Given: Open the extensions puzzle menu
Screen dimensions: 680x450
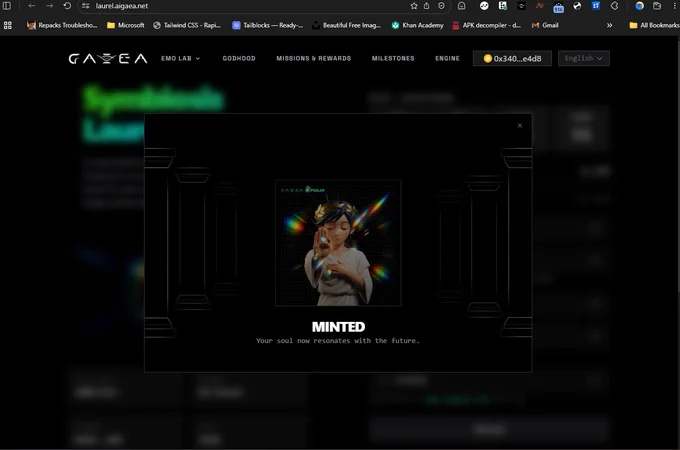Looking at the screenshot, I should [615, 6].
